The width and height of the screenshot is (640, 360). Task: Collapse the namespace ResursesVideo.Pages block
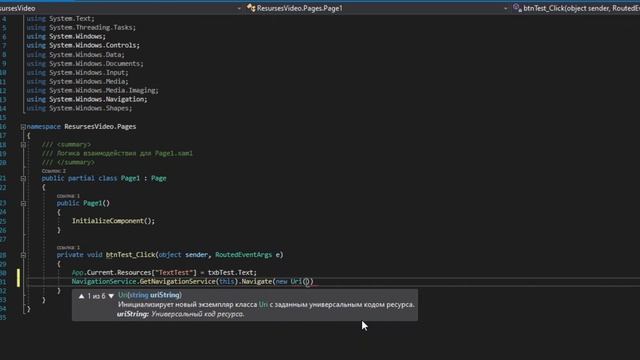23,127
